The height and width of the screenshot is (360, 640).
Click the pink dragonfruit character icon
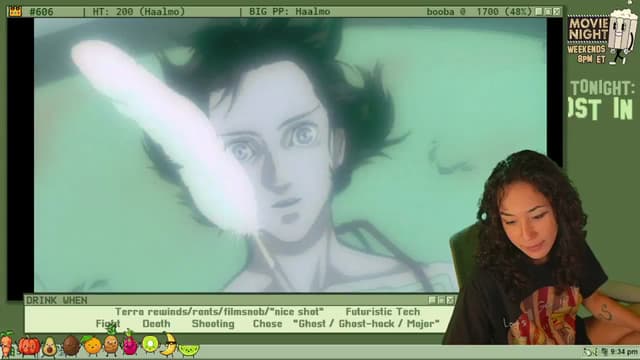pos(130,343)
